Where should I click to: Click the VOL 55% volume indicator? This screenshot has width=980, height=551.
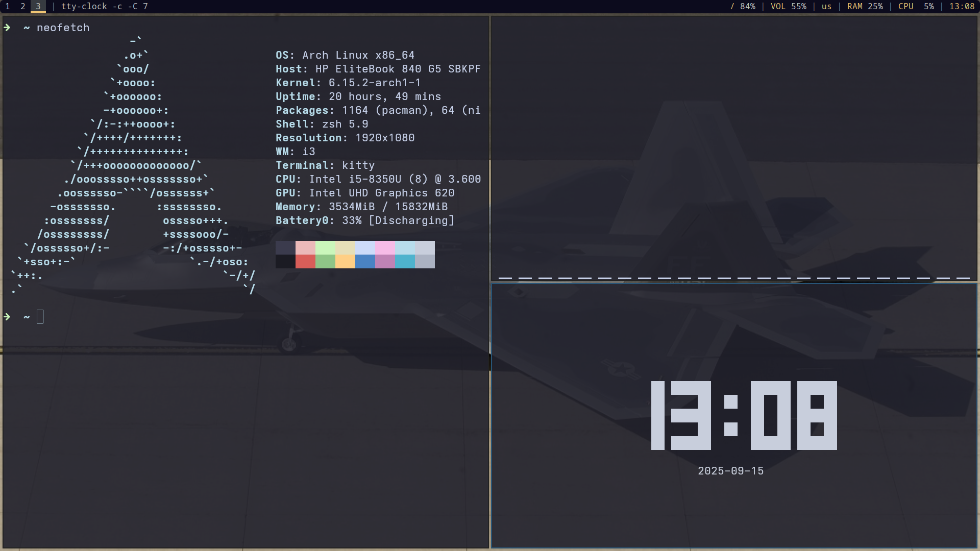tap(788, 7)
